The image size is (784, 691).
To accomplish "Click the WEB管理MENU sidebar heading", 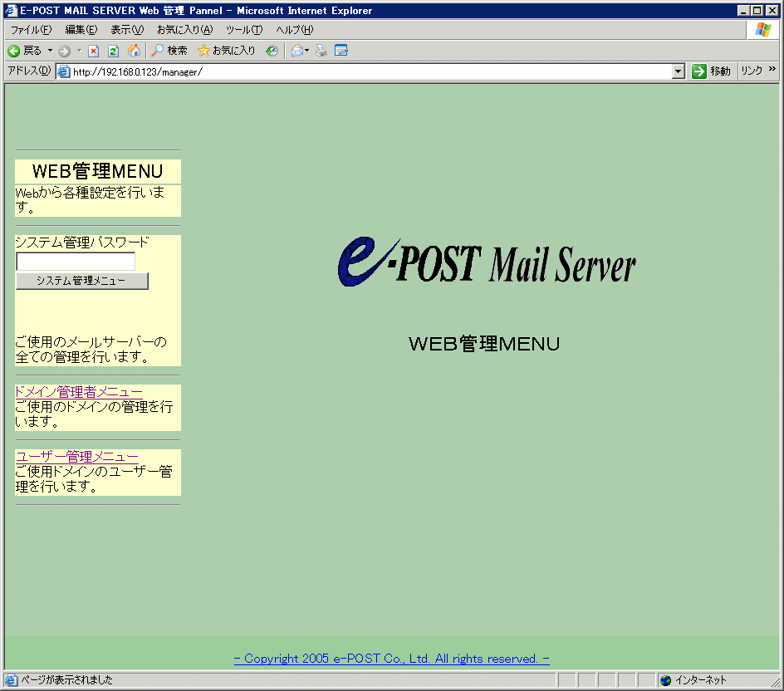I will click(x=97, y=171).
